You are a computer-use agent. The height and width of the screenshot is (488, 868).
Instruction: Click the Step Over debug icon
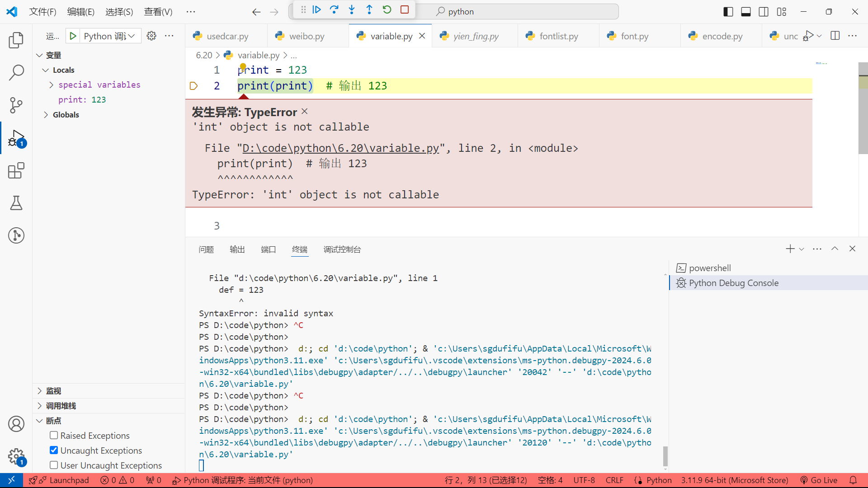(334, 10)
